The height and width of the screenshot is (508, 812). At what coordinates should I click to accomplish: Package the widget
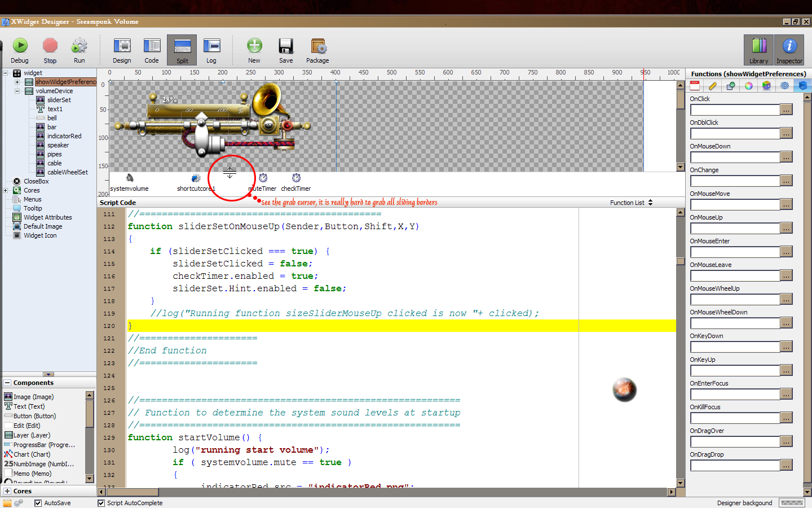(318, 50)
